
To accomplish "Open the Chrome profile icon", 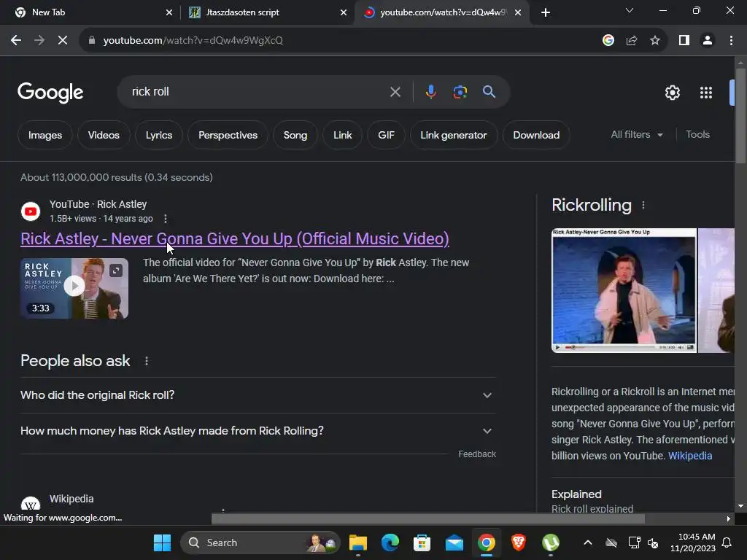I will click(708, 41).
